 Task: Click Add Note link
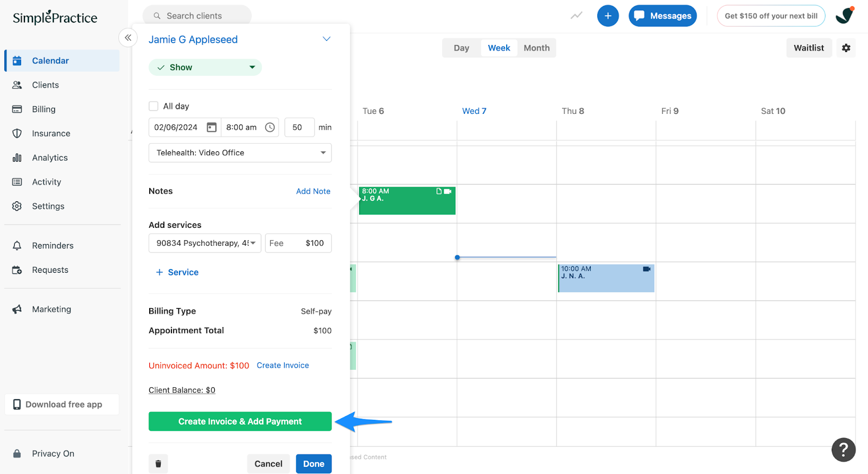pyautogui.click(x=313, y=191)
